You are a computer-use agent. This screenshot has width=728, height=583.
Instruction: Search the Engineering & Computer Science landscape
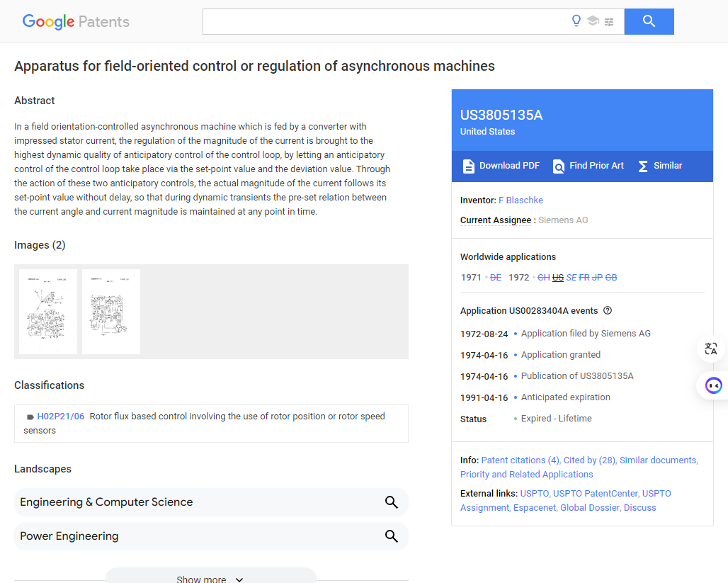pos(392,502)
